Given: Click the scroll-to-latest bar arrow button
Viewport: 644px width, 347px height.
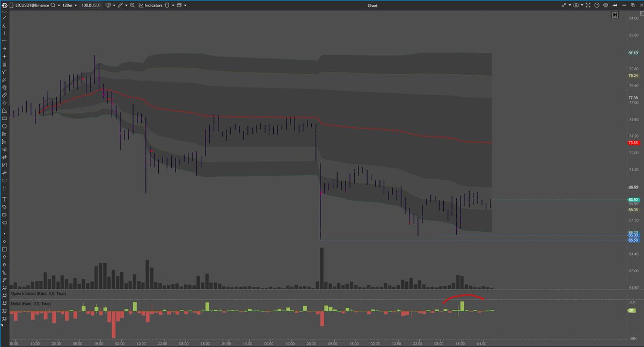Looking at the screenshot, I should 615,15.
